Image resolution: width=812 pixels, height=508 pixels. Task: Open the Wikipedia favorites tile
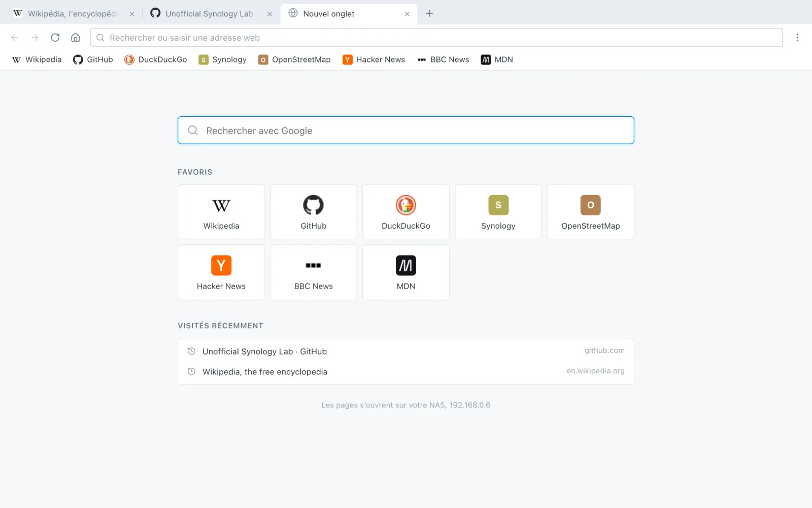[221, 212]
